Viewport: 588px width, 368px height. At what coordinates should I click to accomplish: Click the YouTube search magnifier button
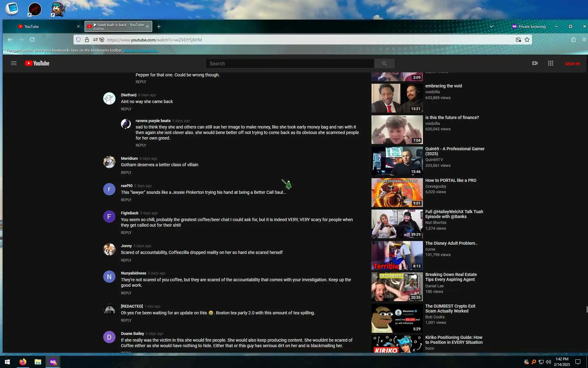point(384,63)
